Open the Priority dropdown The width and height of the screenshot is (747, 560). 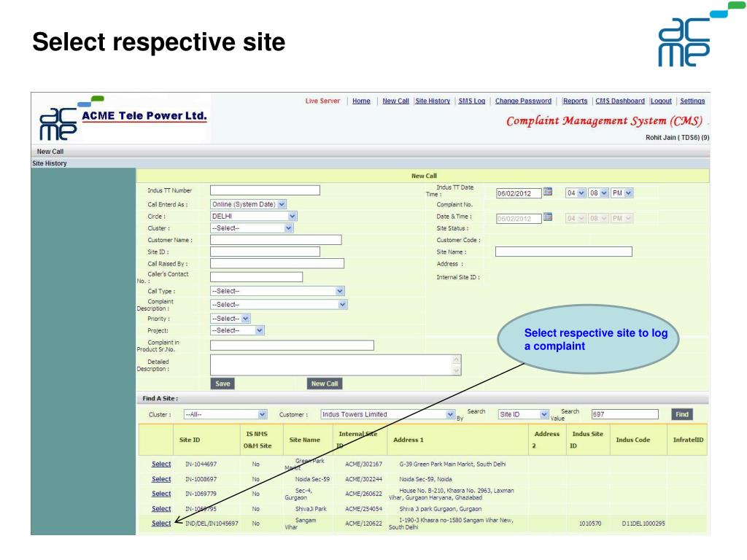point(230,319)
